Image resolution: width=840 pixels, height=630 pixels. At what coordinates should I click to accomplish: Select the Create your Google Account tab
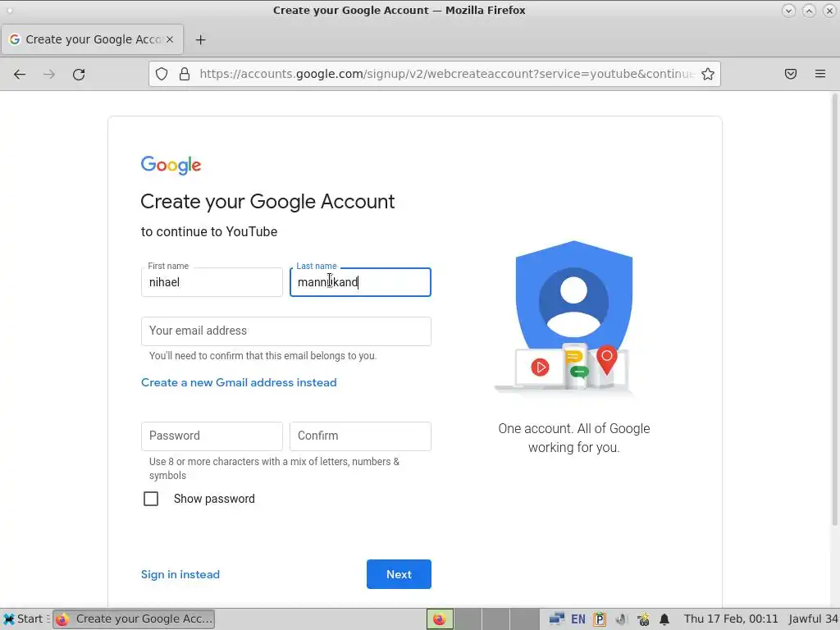click(92, 39)
